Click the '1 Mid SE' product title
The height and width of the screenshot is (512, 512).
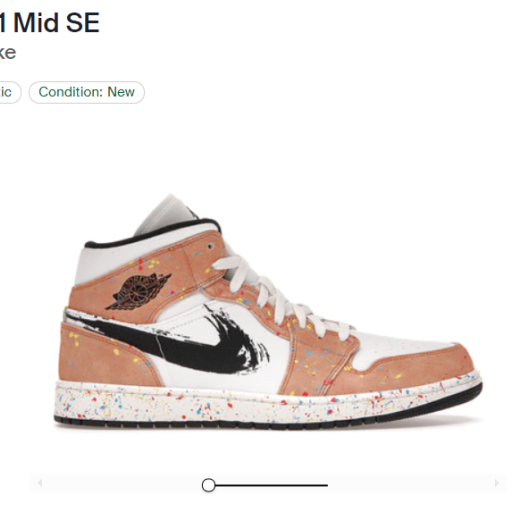pyautogui.click(x=50, y=22)
